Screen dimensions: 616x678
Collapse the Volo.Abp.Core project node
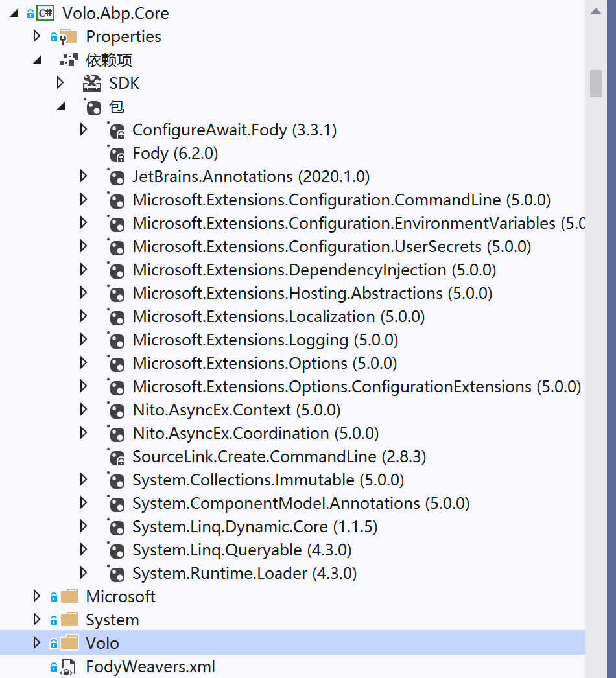tap(14, 13)
